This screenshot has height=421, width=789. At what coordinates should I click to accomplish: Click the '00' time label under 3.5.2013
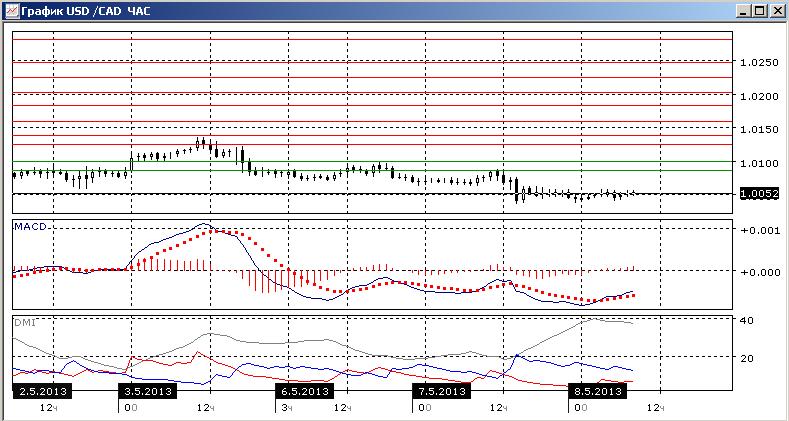pos(130,407)
